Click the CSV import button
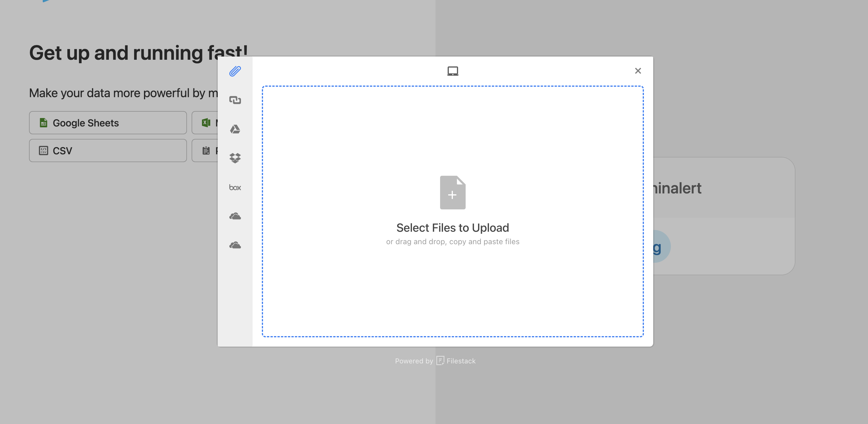This screenshot has height=424, width=868. tap(108, 151)
